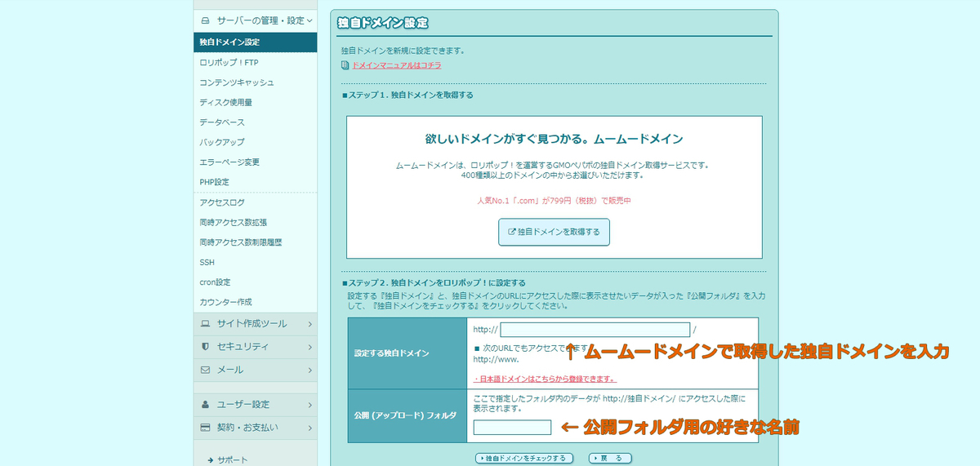The height and width of the screenshot is (466, 980).
Task: Collapse the サーバーの管理・設定 section chevron
Action: tap(310, 20)
